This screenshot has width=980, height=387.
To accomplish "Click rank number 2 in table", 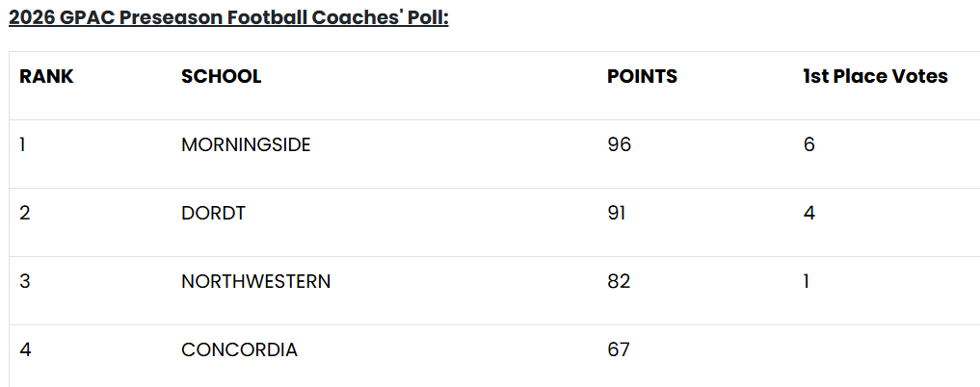I will [25, 214].
